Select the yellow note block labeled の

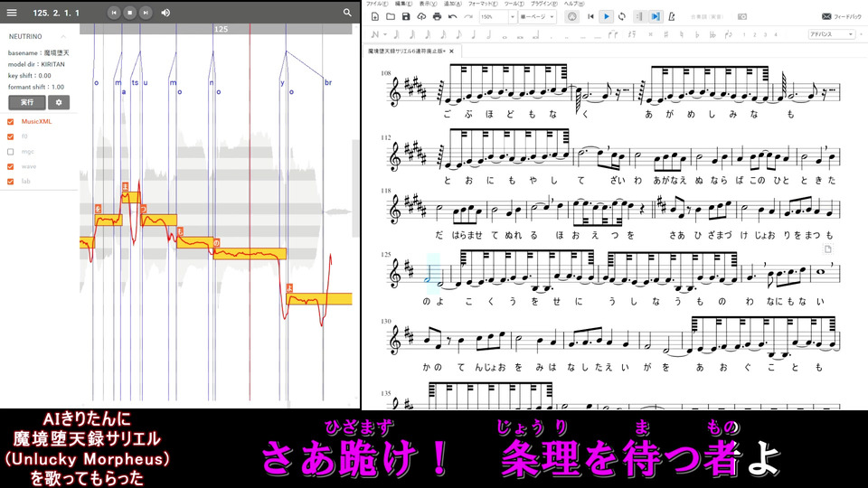coord(250,253)
